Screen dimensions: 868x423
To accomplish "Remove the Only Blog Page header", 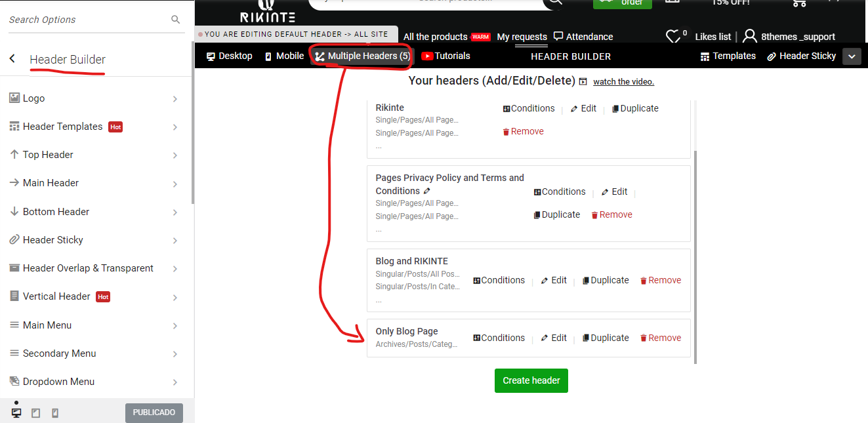I will [661, 338].
